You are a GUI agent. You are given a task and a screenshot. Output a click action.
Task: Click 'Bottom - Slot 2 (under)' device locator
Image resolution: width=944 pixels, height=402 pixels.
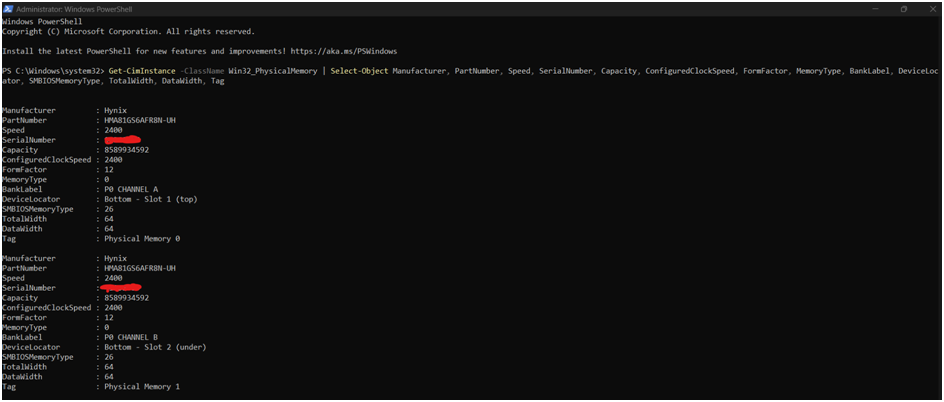[x=155, y=347]
